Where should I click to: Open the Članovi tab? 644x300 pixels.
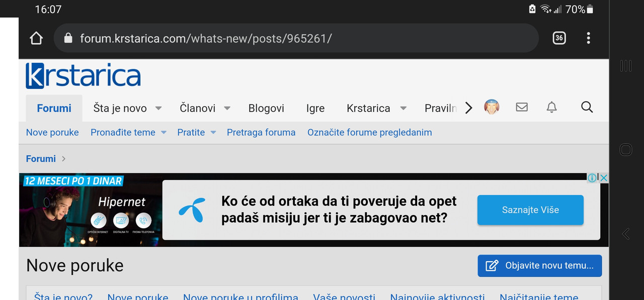tap(198, 108)
